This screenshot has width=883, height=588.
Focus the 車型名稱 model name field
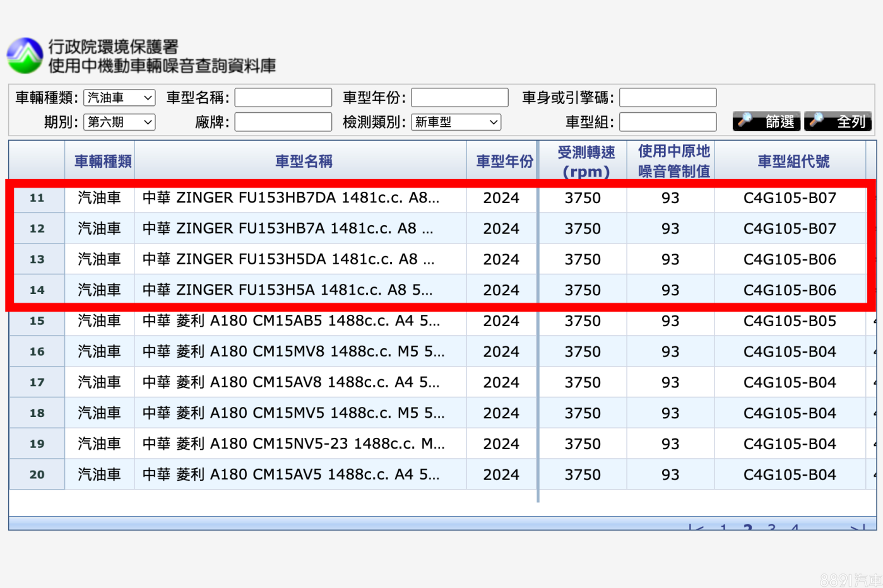click(283, 98)
